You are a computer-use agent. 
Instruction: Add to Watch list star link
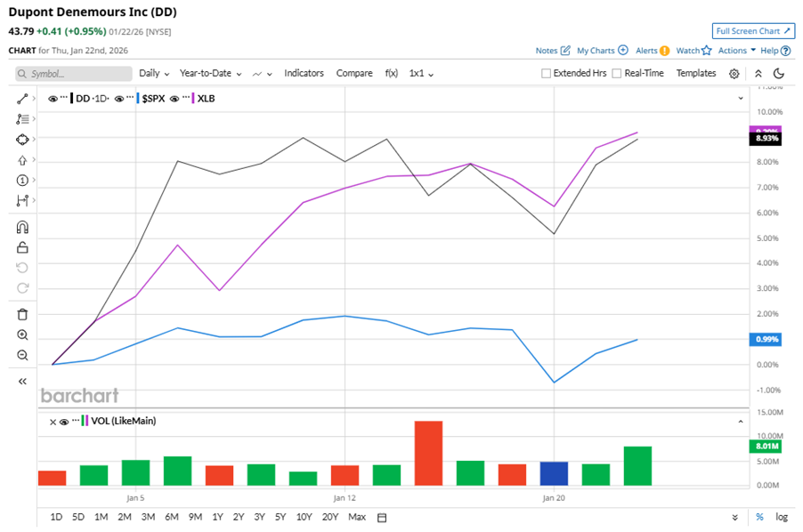click(x=693, y=50)
